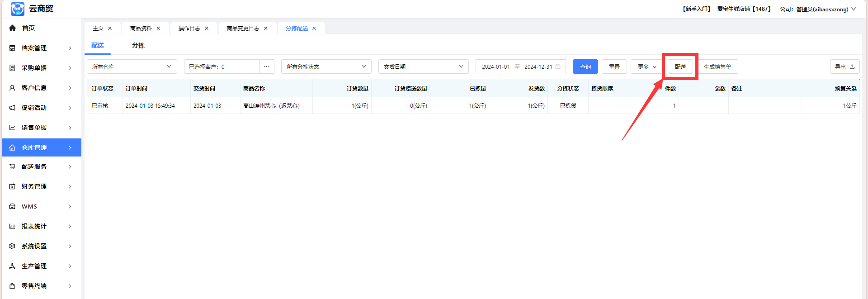Screen dimensions: 868x299
Task: Open the 所有仓库 warehouse dropdown
Action: pyautogui.click(x=132, y=67)
